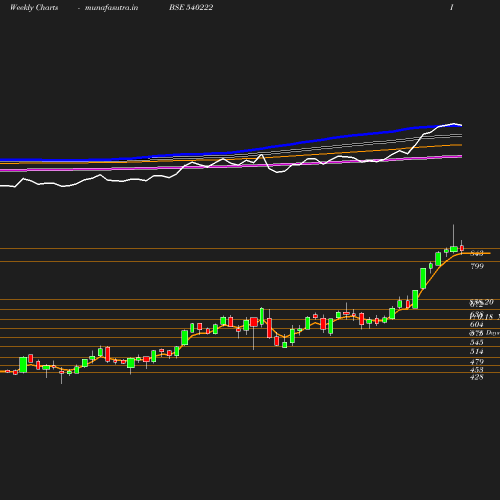Select the white indicator line's final point
Image resolution: width=500 pixels, height=500 pixels.
pos(461,125)
